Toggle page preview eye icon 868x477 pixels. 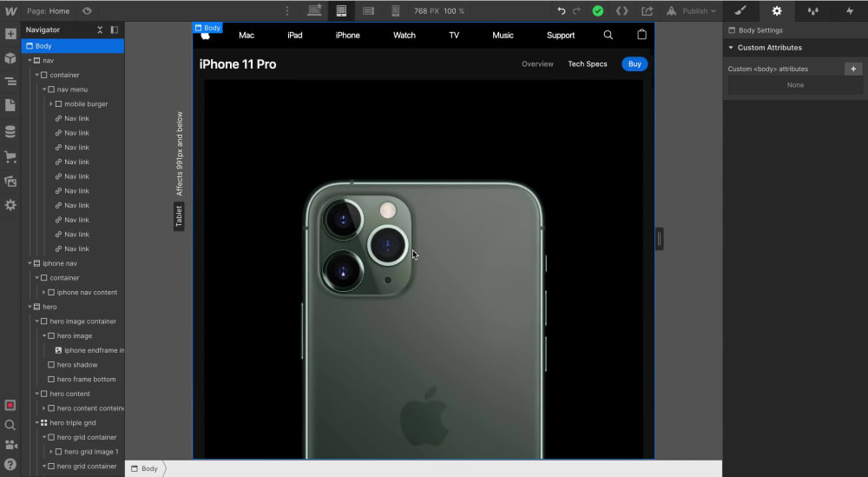click(x=87, y=10)
